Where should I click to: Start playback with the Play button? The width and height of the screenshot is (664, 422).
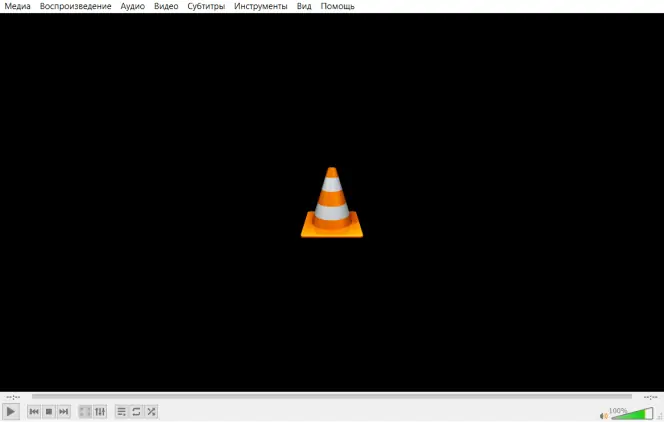tap(11, 411)
